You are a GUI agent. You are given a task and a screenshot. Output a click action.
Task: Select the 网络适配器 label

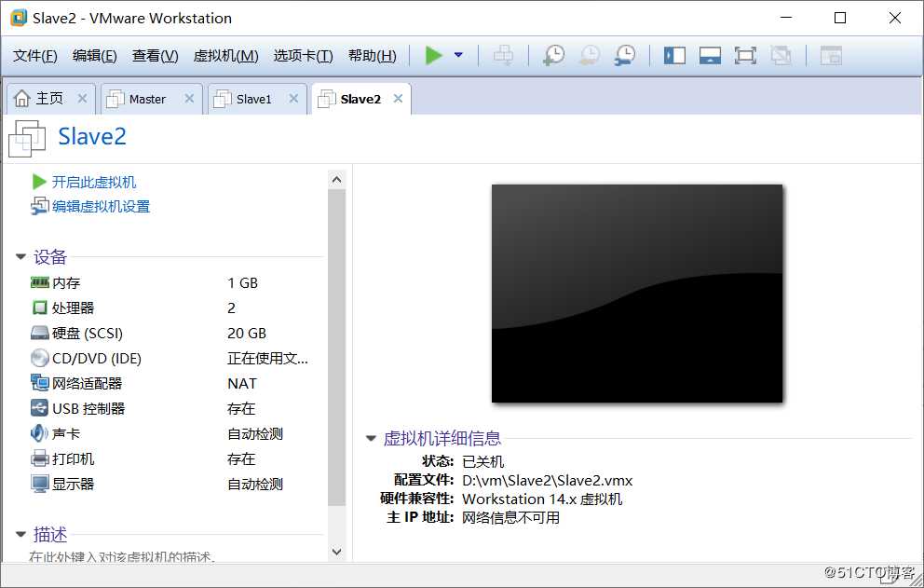88,383
